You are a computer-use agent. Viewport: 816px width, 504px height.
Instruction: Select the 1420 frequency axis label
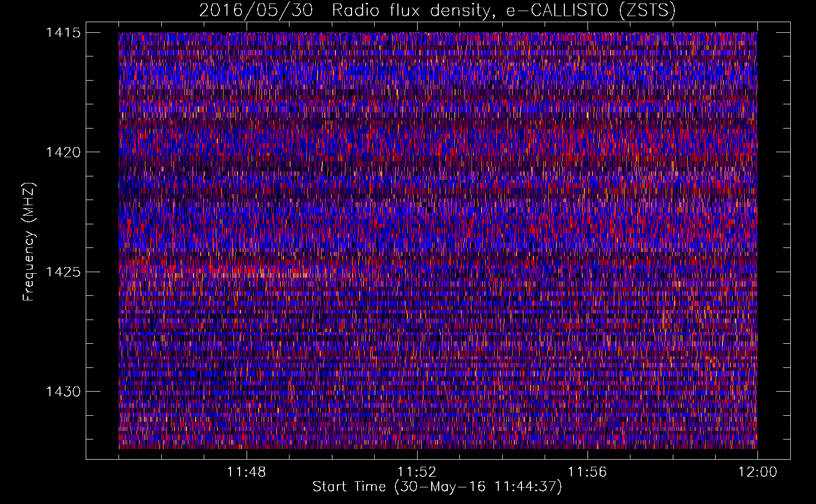[63, 152]
